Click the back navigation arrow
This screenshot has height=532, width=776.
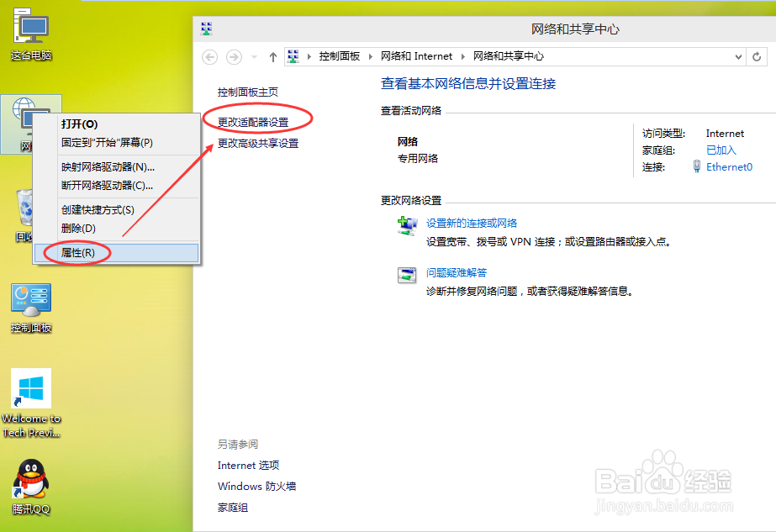[x=209, y=57]
